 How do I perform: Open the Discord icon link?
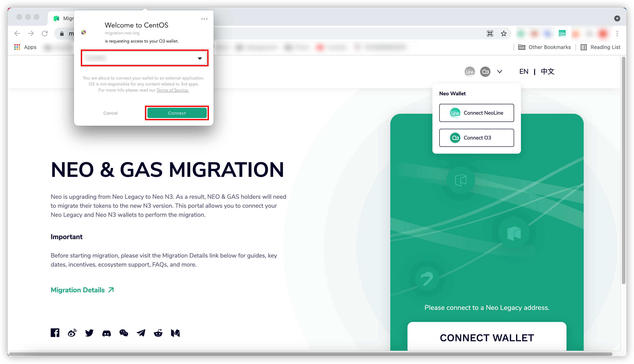tap(106, 333)
